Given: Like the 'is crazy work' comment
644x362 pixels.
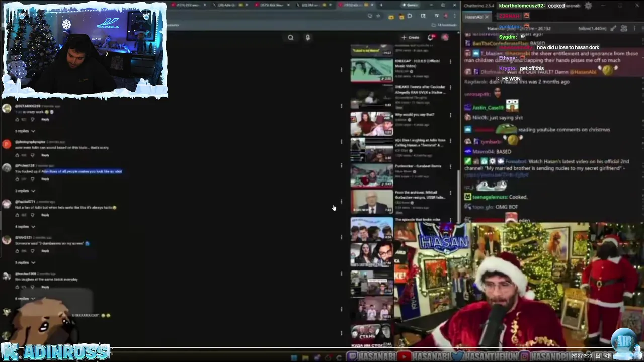Looking at the screenshot, I should [17, 119].
